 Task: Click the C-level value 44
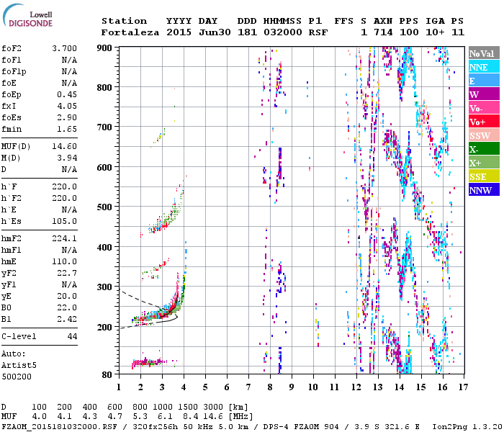click(72, 336)
